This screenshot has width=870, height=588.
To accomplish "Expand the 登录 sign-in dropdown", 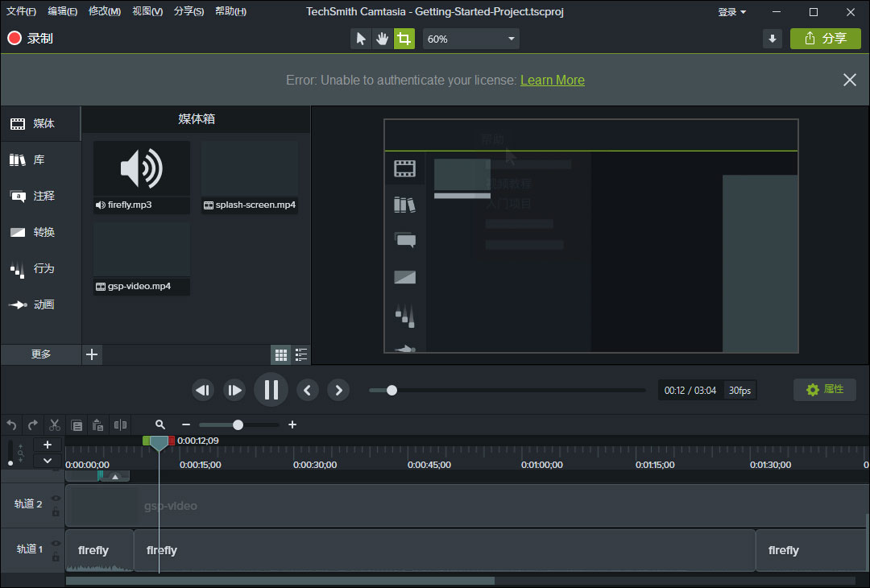I will (731, 12).
